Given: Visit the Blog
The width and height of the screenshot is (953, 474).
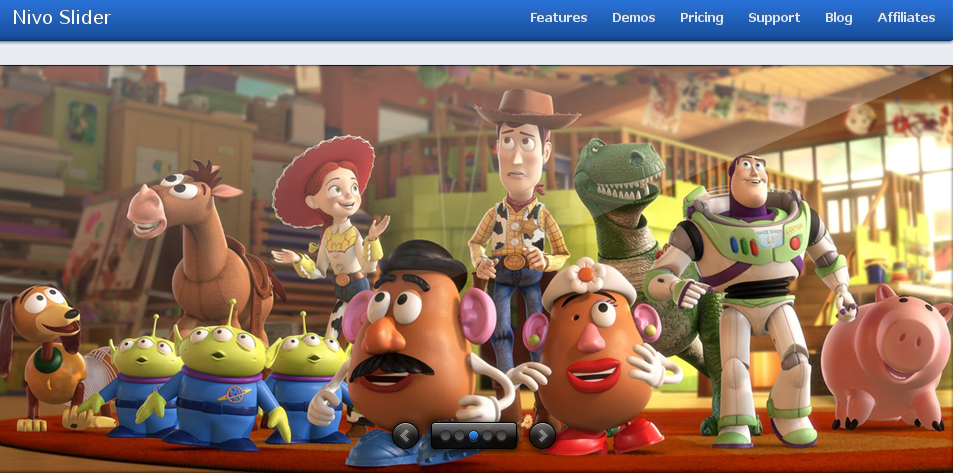Looking at the screenshot, I should [x=839, y=18].
